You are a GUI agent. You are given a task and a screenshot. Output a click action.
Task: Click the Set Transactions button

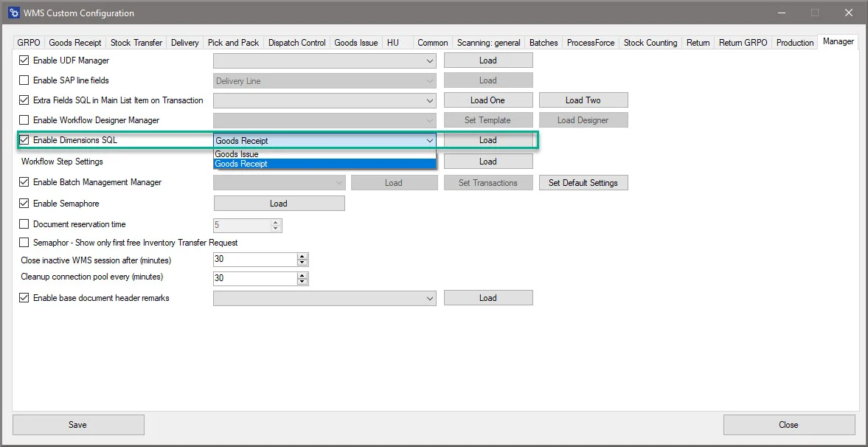(487, 182)
